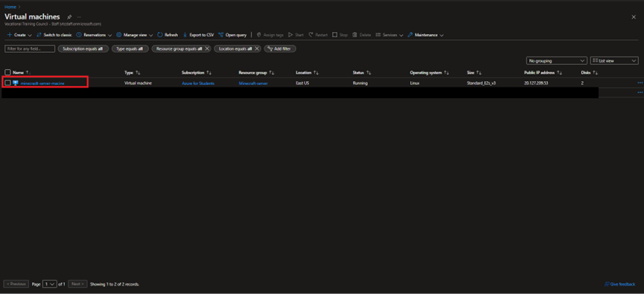Click the Running status cell
The image size is (644, 294).
[x=360, y=83]
